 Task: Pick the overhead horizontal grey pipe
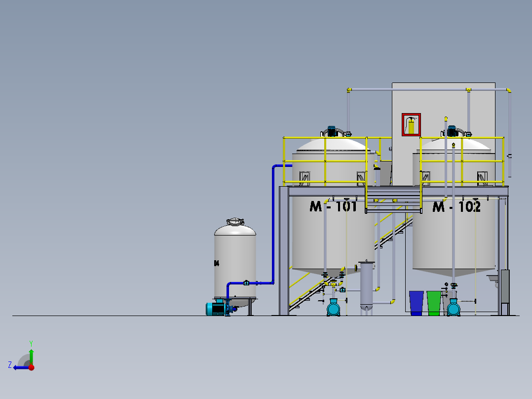pyautogui.click(x=429, y=90)
